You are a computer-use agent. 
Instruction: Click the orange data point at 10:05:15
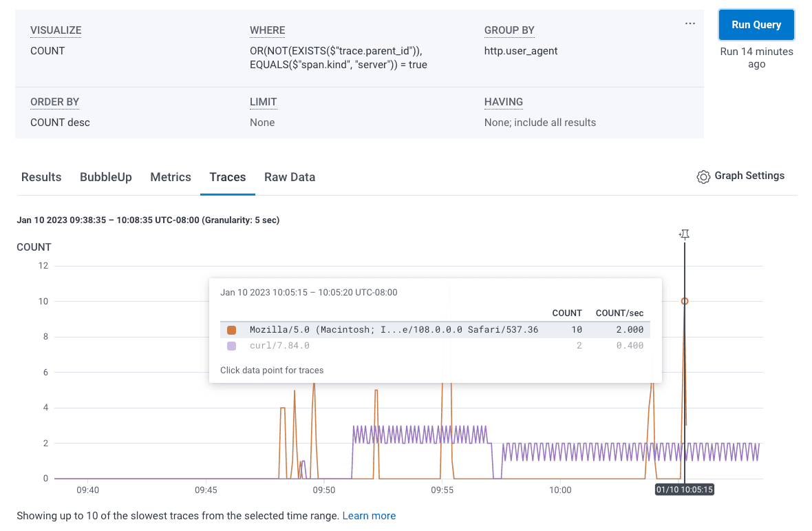(684, 301)
